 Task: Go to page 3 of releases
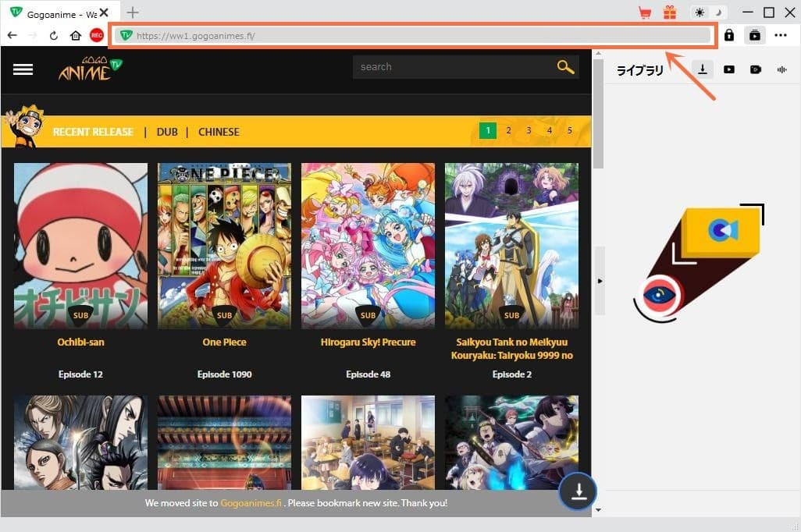click(x=529, y=131)
